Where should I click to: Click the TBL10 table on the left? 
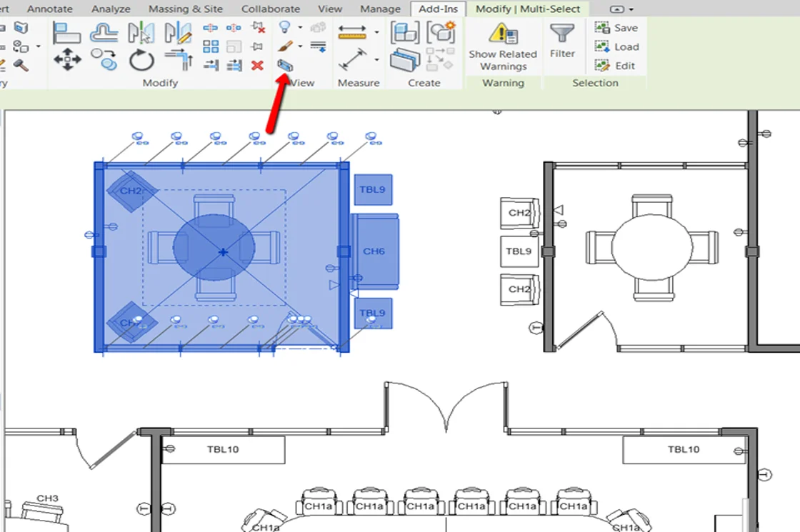[223, 450]
